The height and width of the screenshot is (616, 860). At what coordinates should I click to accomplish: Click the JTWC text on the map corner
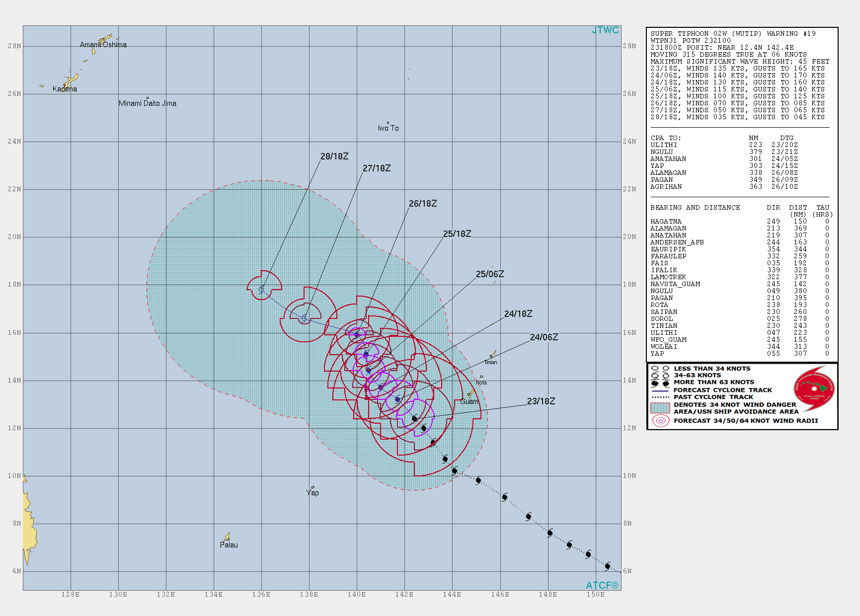click(605, 30)
